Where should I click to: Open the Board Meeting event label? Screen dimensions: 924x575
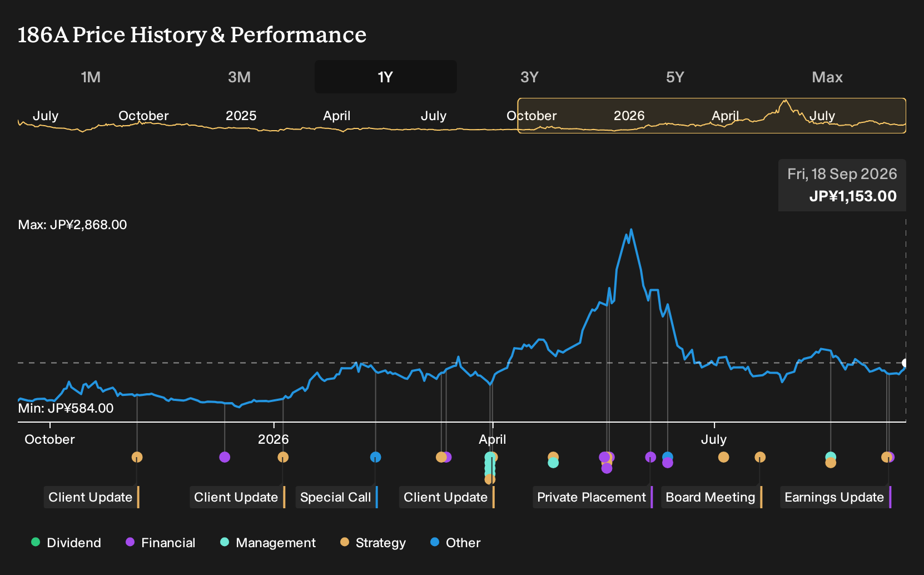pyautogui.click(x=711, y=497)
